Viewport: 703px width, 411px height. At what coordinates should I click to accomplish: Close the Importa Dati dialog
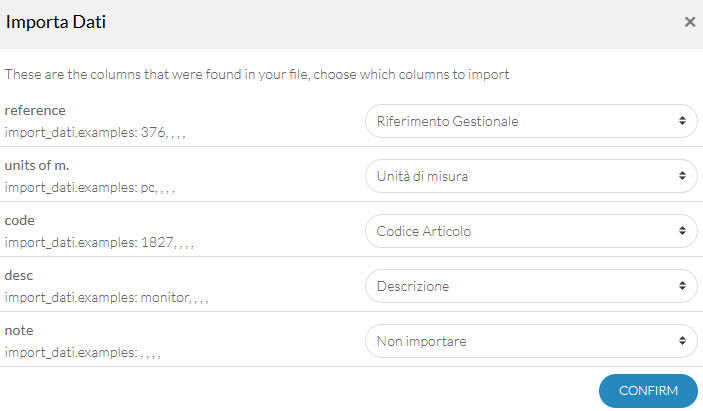click(x=690, y=22)
